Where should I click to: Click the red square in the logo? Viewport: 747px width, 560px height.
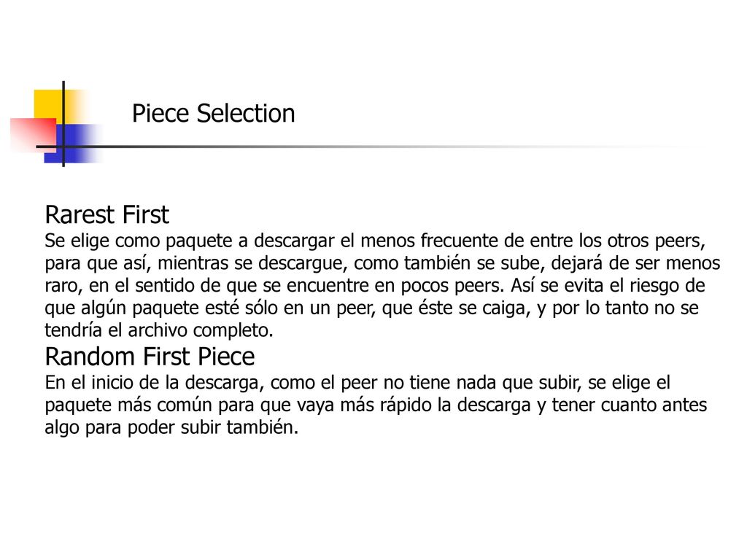pos(33,135)
